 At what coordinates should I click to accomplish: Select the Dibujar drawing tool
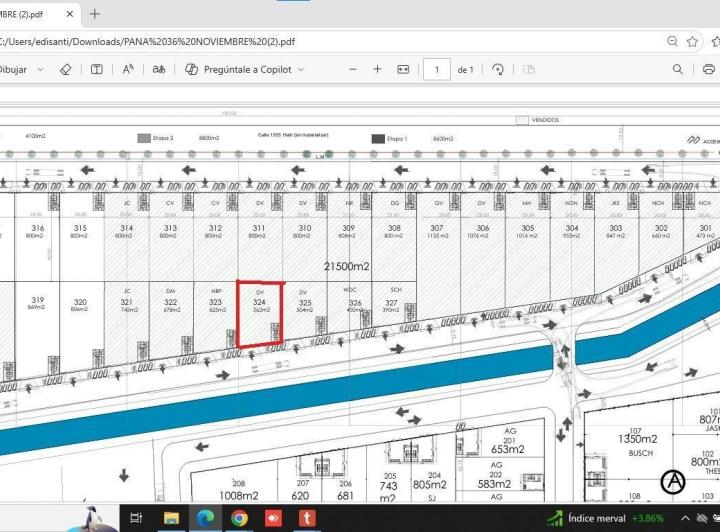14,70
